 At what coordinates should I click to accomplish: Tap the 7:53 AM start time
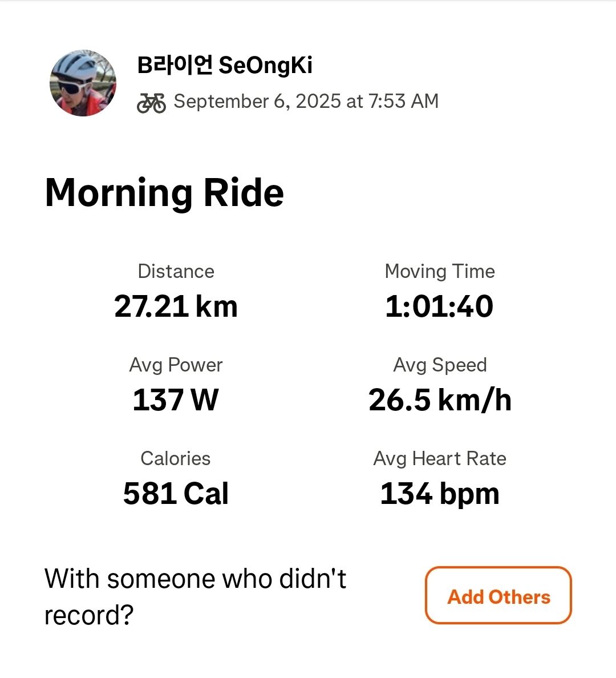point(403,102)
